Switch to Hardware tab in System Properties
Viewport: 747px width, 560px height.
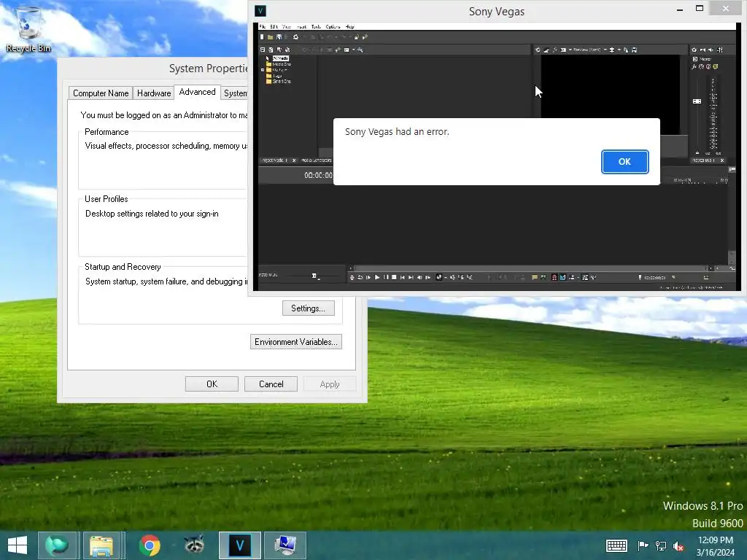click(154, 93)
